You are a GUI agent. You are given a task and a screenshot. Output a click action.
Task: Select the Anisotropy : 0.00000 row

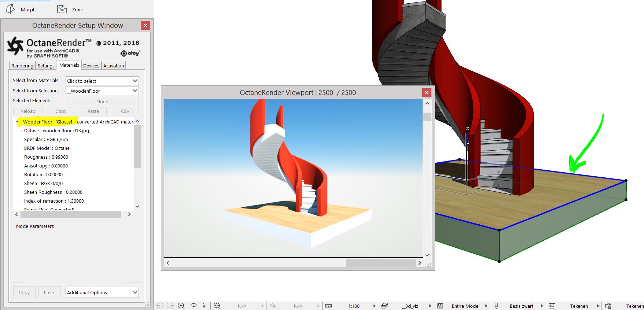tap(46, 166)
